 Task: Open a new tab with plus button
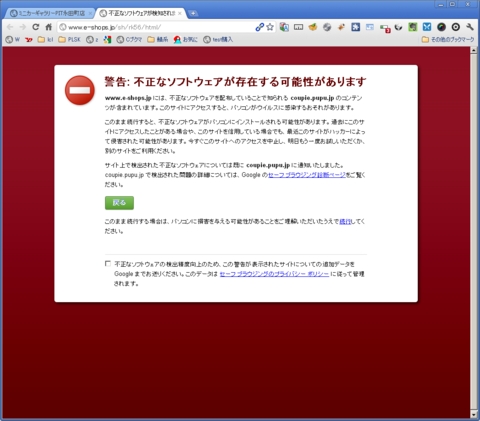[193, 13]
